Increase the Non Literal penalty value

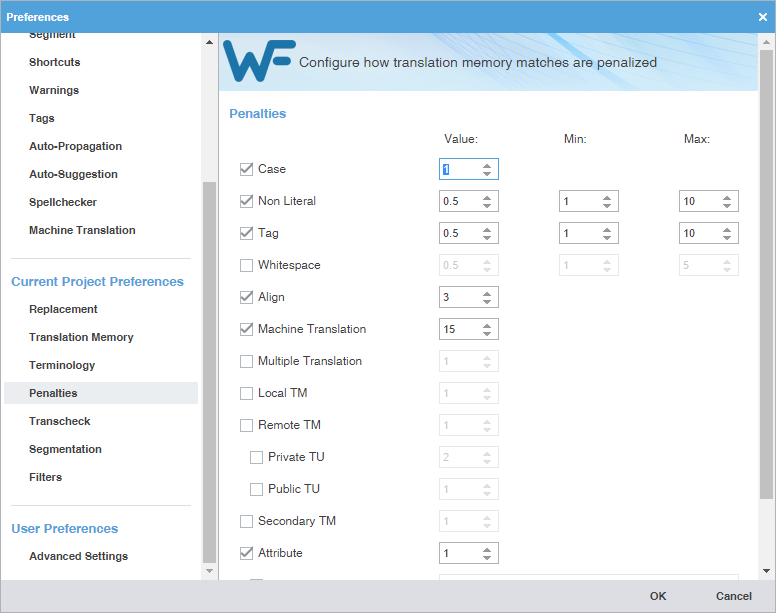tap(487, 197)
